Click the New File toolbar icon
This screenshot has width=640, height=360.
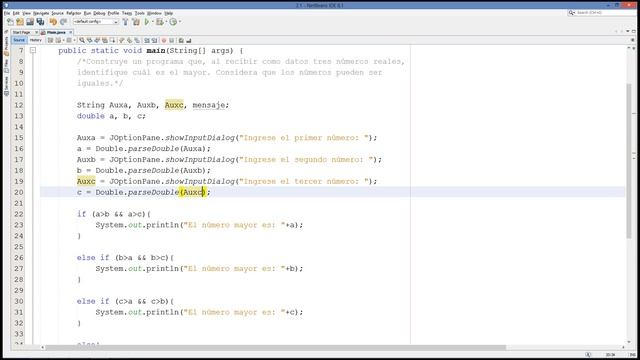[x=10, y=22]
